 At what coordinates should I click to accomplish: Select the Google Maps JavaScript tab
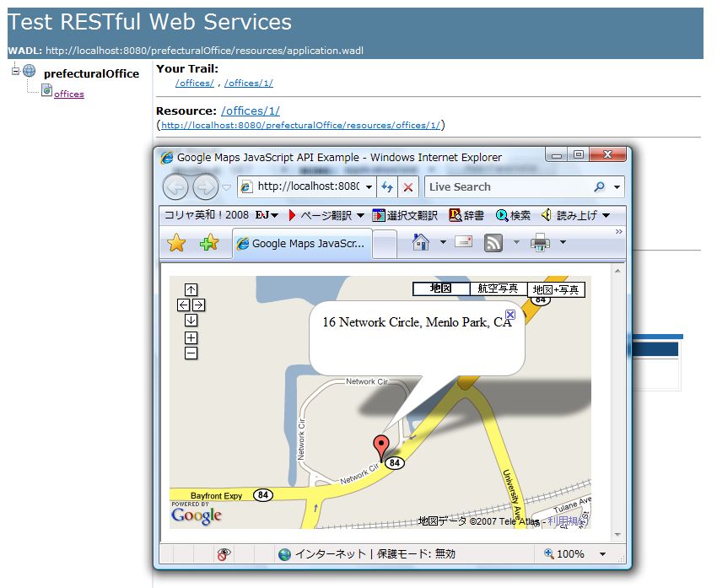coord(301,243)
